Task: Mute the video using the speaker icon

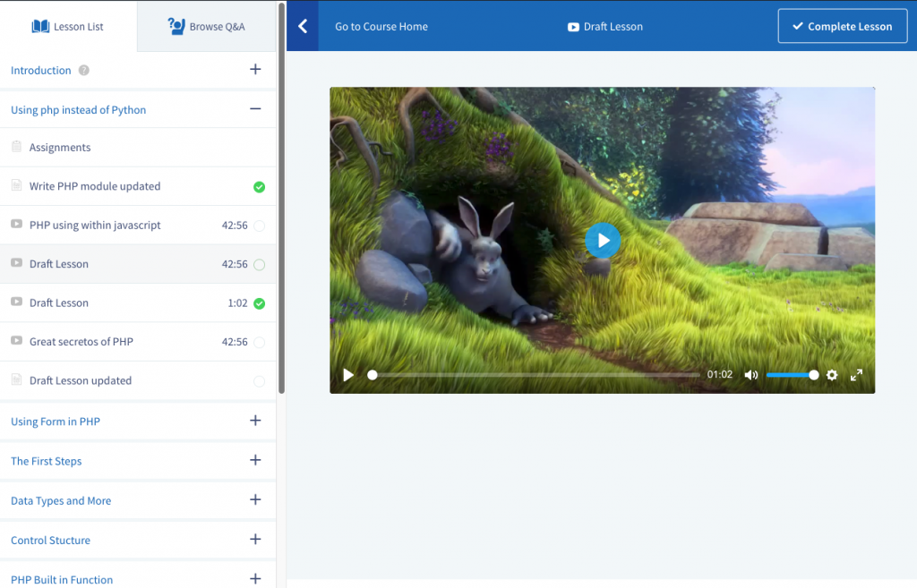Action: [750, 375]
